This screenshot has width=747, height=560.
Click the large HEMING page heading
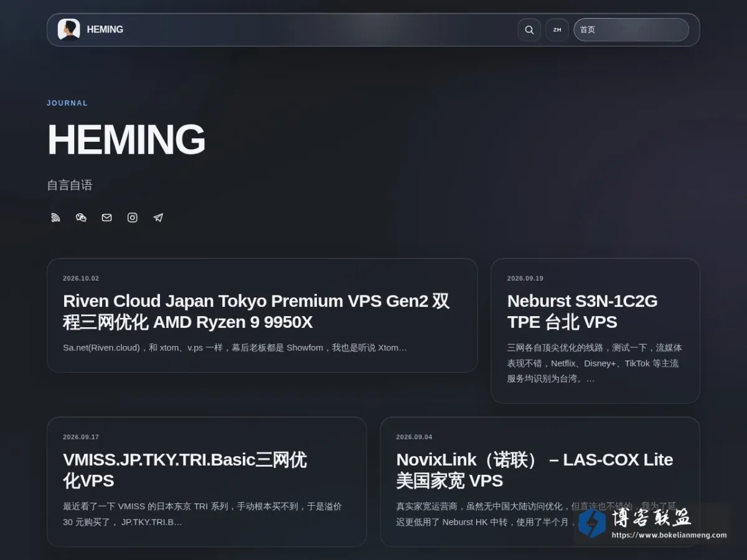coord(126,139)
